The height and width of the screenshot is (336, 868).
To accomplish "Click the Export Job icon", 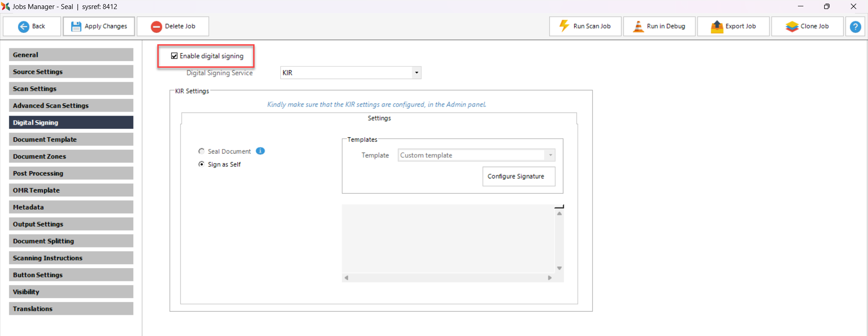I will tap(717, 27).
